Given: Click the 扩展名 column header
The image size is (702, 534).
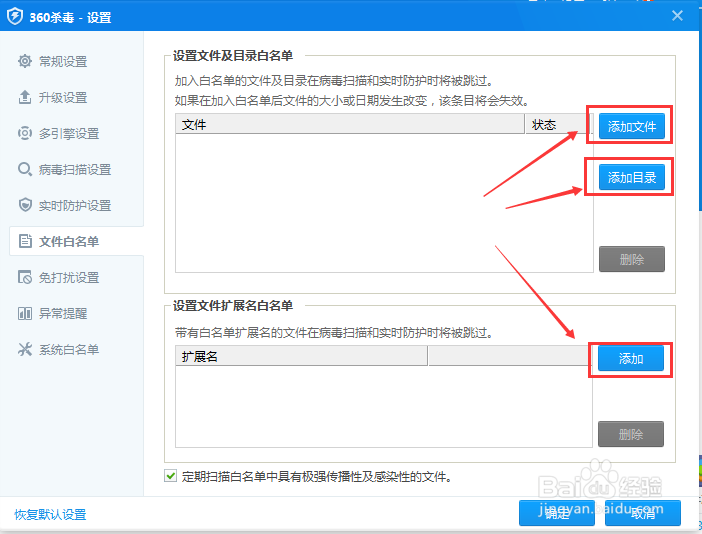Looking at the screenshot, I should tap(301, 356).
